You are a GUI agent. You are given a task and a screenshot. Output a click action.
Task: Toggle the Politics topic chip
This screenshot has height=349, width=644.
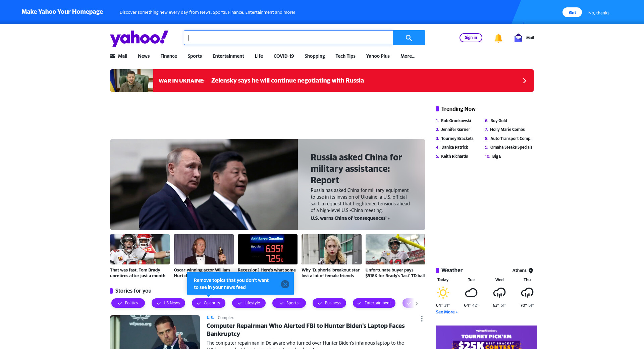tap(128, 303)
